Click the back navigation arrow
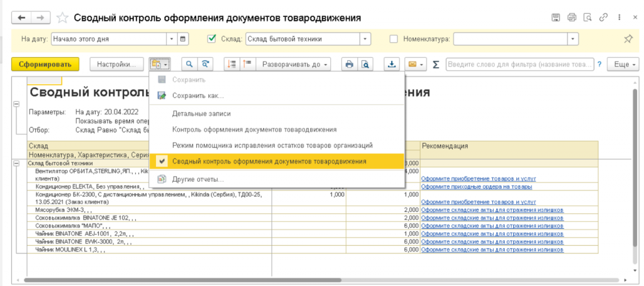 tap(21, 18)
